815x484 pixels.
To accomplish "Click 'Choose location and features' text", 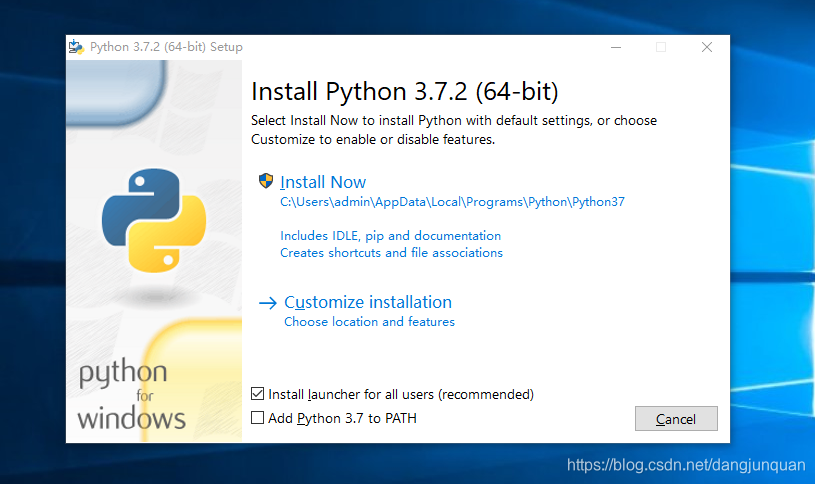I will tap(369, 322).
